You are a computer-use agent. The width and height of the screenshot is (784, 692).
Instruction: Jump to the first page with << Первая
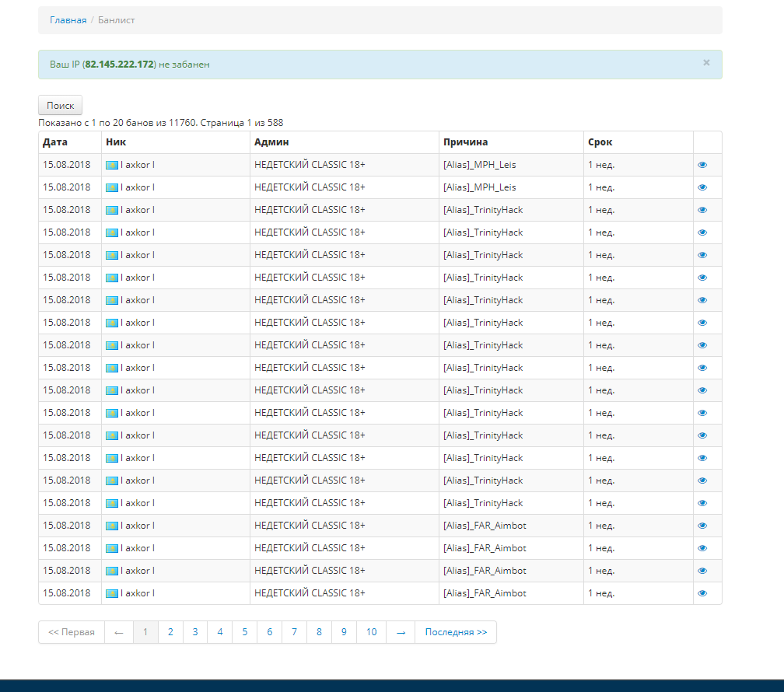coord(72,632)
